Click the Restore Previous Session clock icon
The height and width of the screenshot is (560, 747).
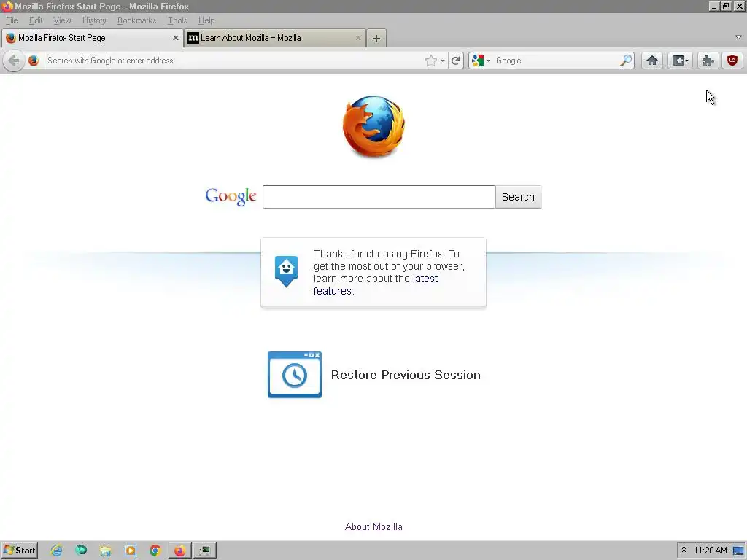click(x=295, y=375)
